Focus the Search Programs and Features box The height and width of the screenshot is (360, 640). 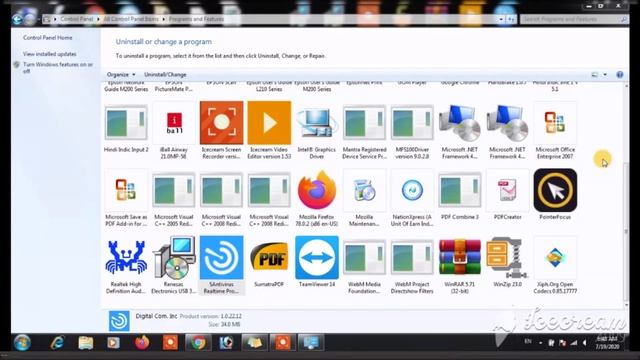point(574,19)
